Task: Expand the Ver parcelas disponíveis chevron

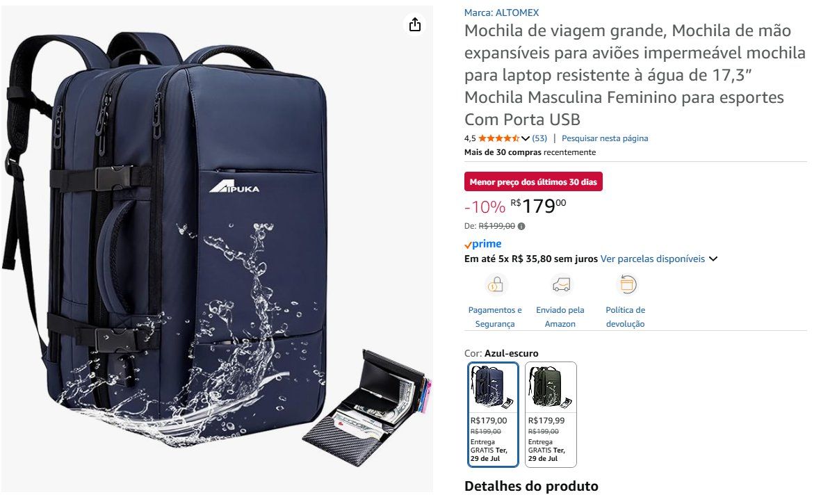Action: (x=713, y=259)
